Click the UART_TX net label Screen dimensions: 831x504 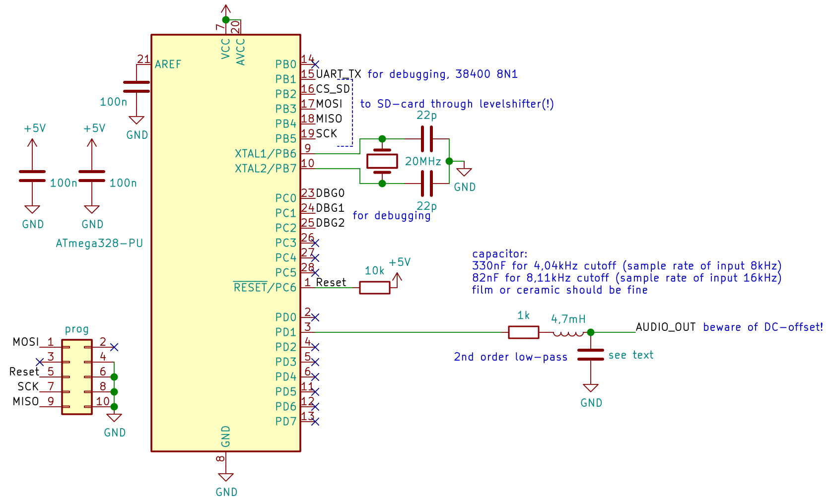[x=339, y=74]
